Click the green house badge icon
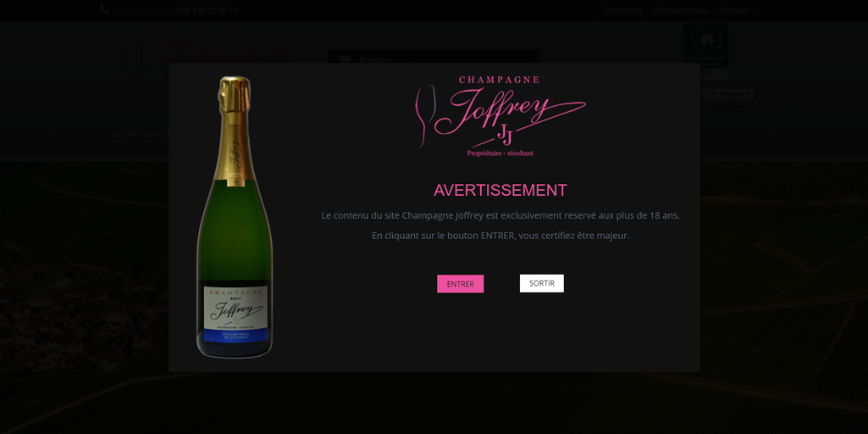Screen dimensions: 868x434 point(705,46)
